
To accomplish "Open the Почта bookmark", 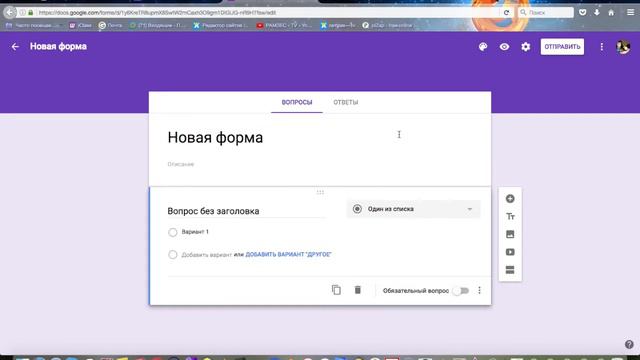I will (x=110, y=25).
